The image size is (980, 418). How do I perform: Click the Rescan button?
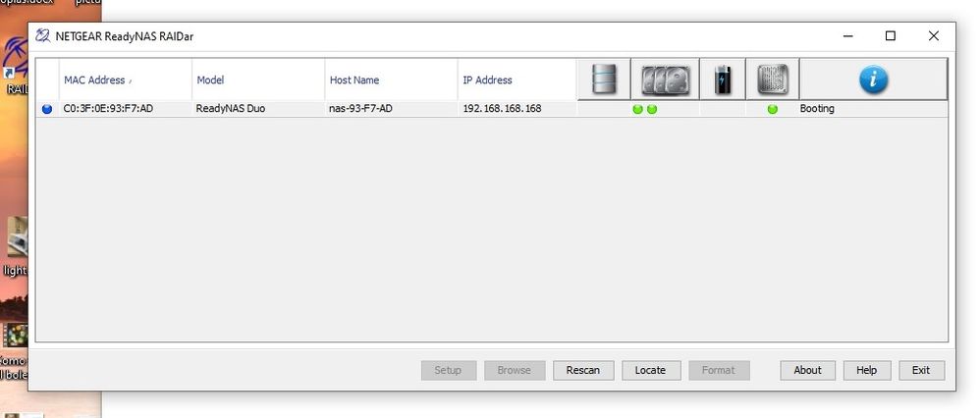coord(583,370)
